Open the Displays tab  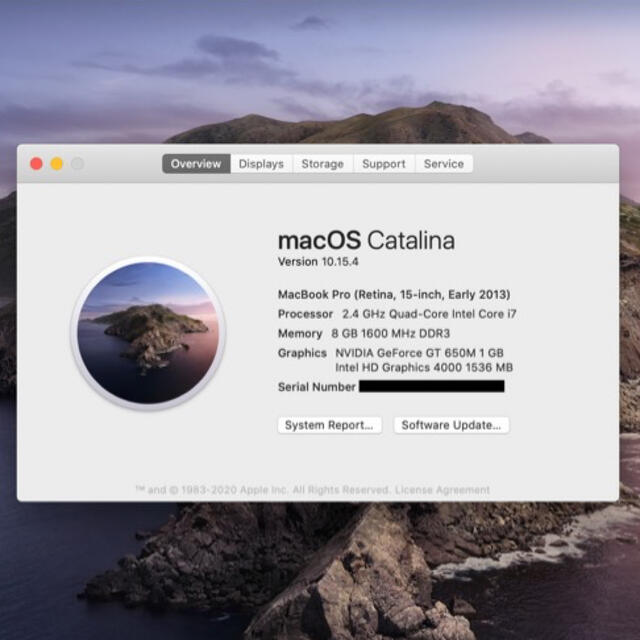click(261, 164)
